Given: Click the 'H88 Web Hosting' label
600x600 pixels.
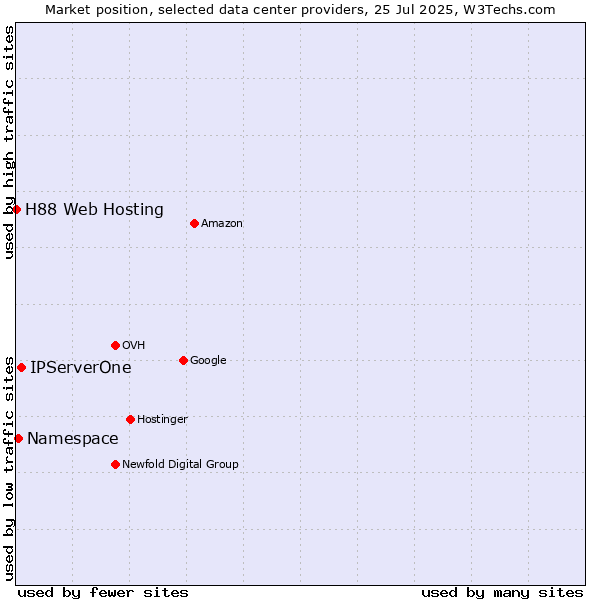Looking at the screenshot, I should click(x=94, y=210).
